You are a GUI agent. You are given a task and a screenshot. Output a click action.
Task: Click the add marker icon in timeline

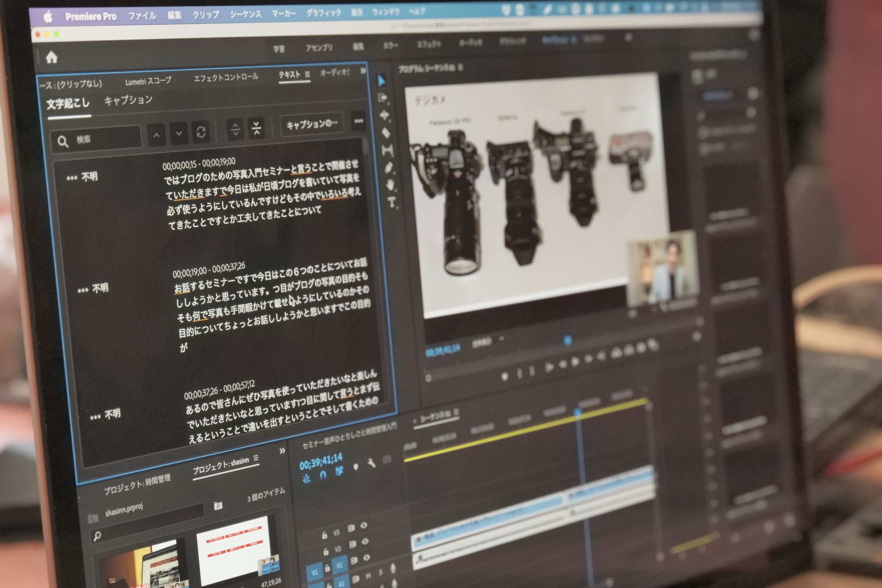(x=356, y=466)
